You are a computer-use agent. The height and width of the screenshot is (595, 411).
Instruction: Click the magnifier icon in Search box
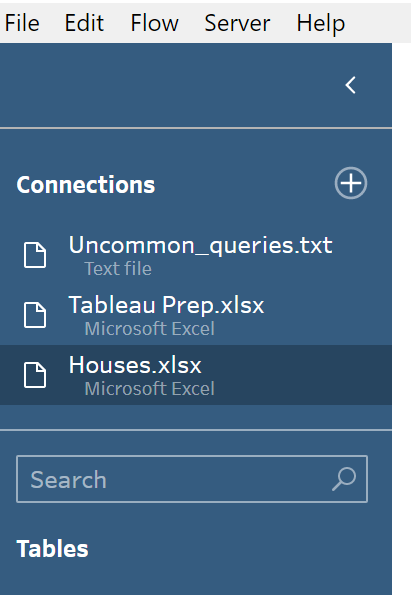click(344, 479)
